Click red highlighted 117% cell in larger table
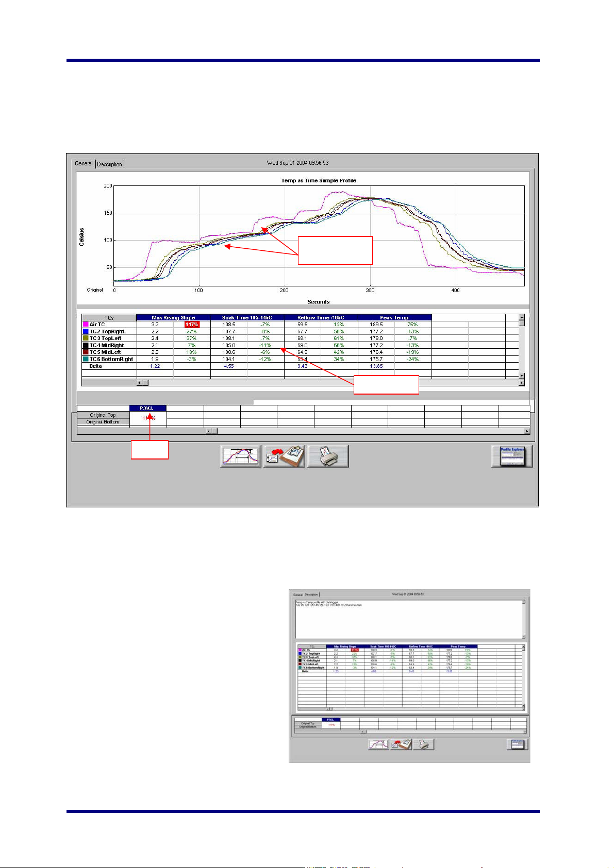The height and width of the screenshot is (868, 614). coord(192,325)
